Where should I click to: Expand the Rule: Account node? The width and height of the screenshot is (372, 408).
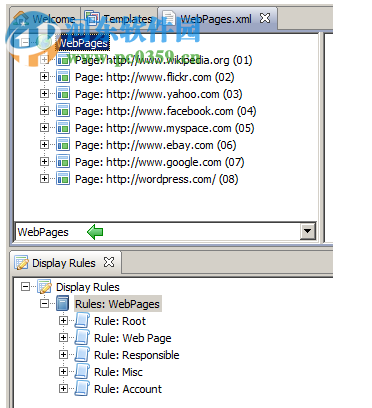[x=63, y=389]
